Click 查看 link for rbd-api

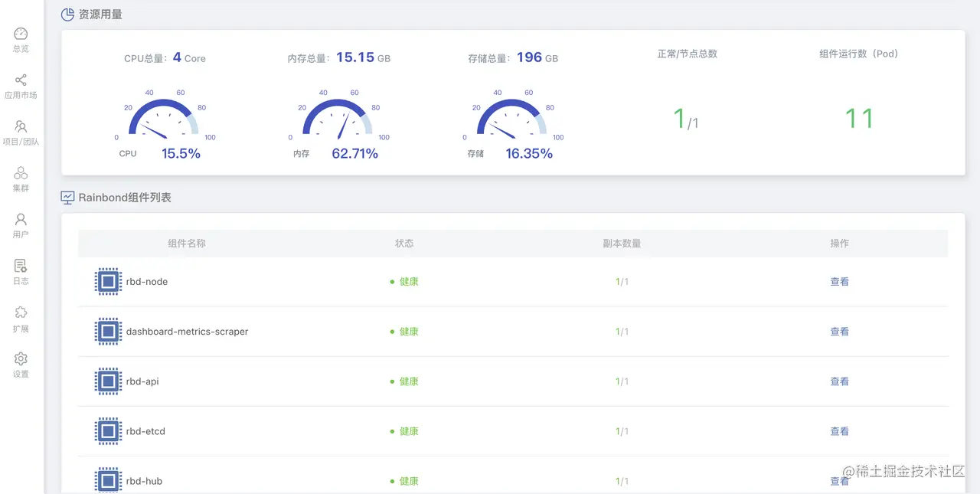click(x=840, y=381)
